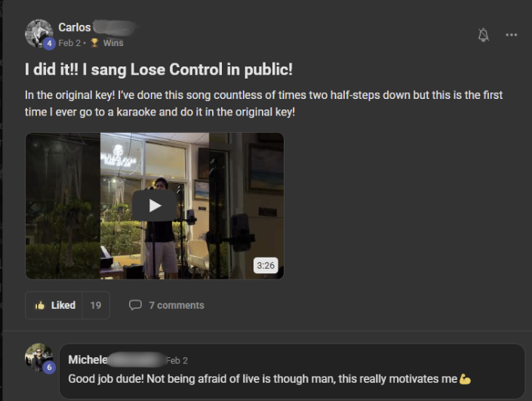This screenshot has width=532, height=401.
Task: Toggle the Liked thumbs-up button
Action: pos(54,305)
